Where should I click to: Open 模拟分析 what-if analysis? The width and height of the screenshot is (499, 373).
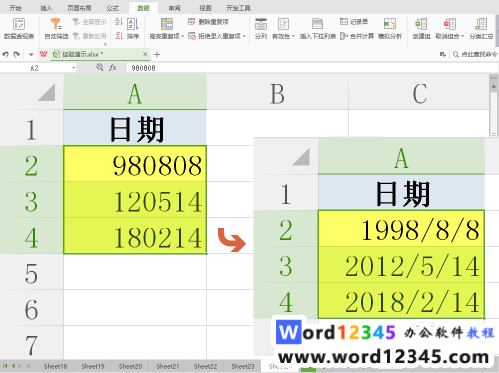coord(390,29)
